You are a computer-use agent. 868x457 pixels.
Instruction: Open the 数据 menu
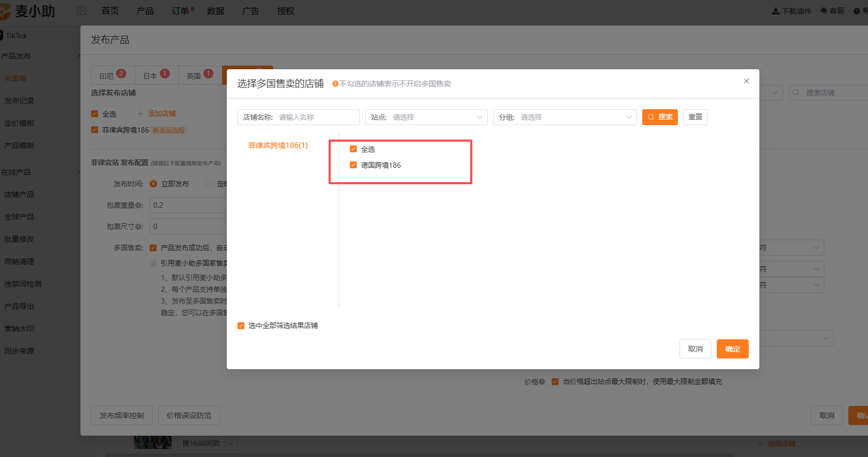[216, 11]
